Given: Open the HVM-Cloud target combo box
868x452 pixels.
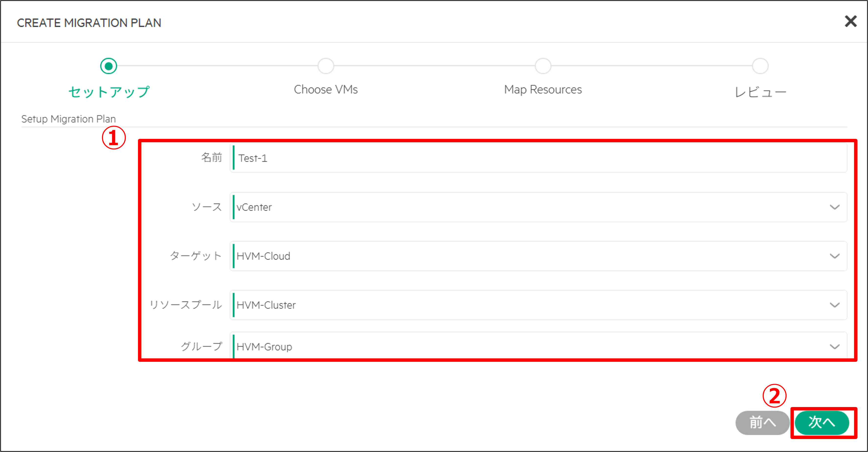Looking at the screenshot, I should 526,256.
